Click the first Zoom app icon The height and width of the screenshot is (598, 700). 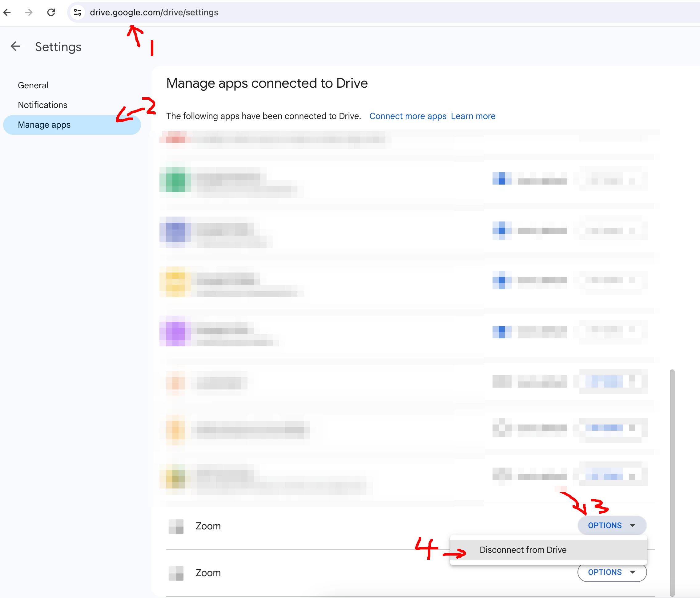176,526
